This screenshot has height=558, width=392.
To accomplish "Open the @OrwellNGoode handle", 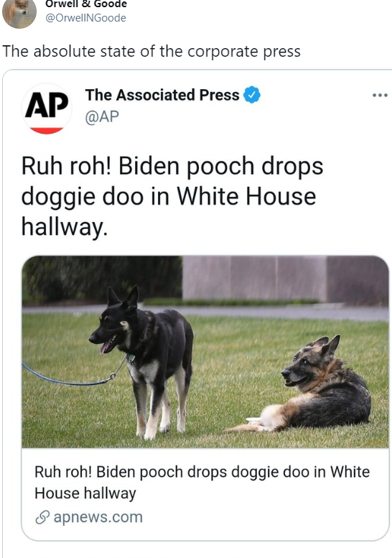I will [85, 18].
